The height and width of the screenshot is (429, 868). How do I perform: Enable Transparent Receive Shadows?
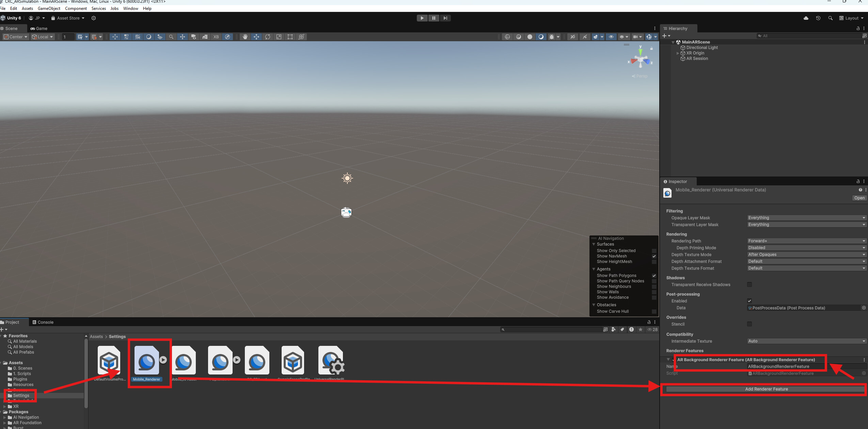(750, 285)
